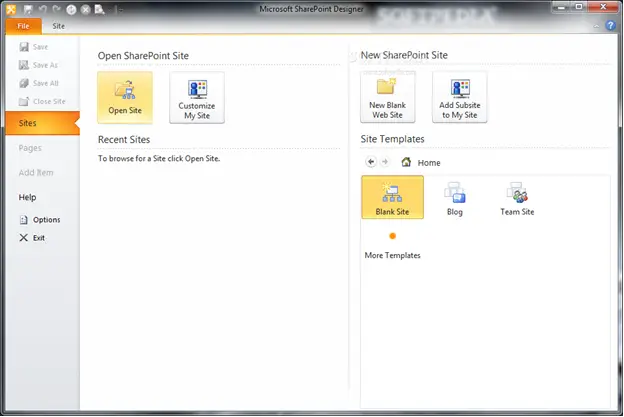This screenshot has width=624, height=417.
Task: Open the Customize Quick Access Toolbar dropdown
Action: click(x=119, y=10)
